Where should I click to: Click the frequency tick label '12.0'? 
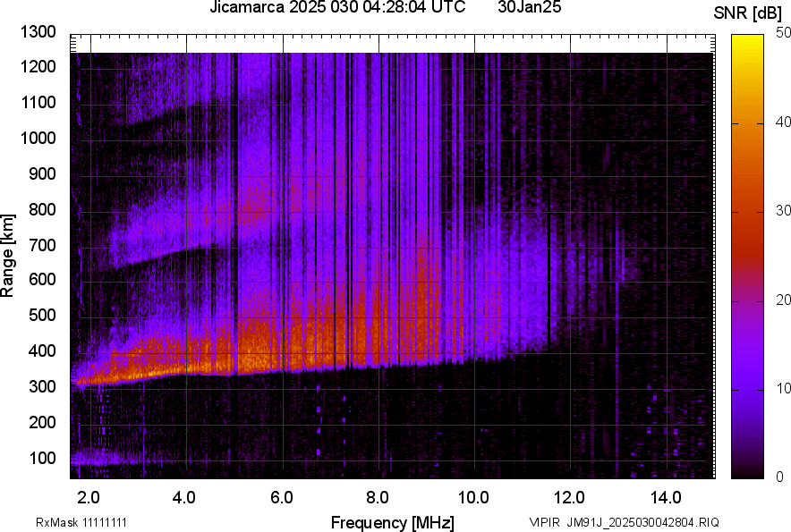point(569,498)
